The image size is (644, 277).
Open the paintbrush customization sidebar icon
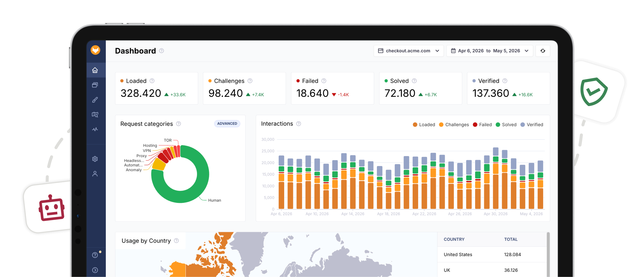(x=95, y=100)
